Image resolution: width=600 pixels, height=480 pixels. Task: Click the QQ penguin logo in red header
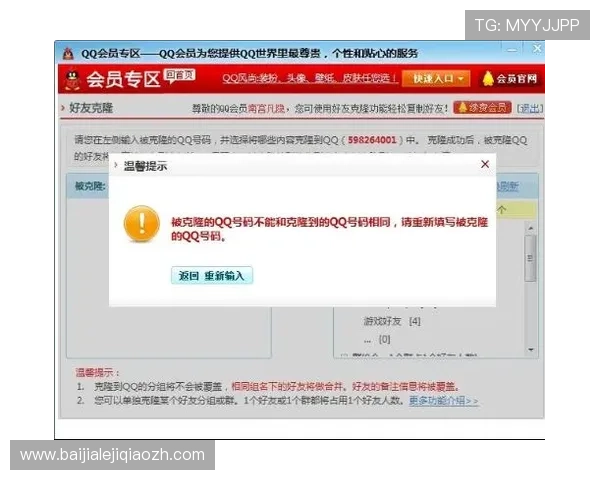coord(72,80)
